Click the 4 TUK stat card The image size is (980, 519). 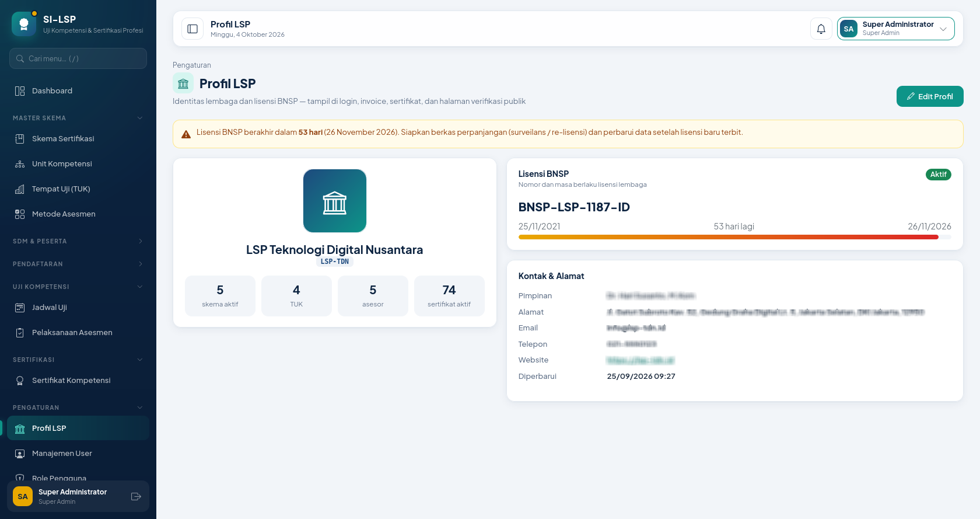click(x=296, y=296)
